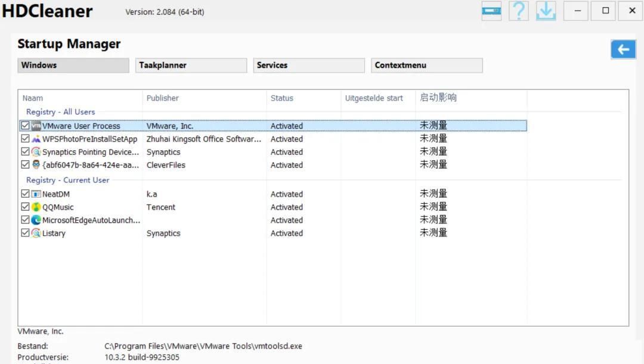The image size is (644, 364).
Task: Switch to the Taakplanner tab
Action: point(191,66)
